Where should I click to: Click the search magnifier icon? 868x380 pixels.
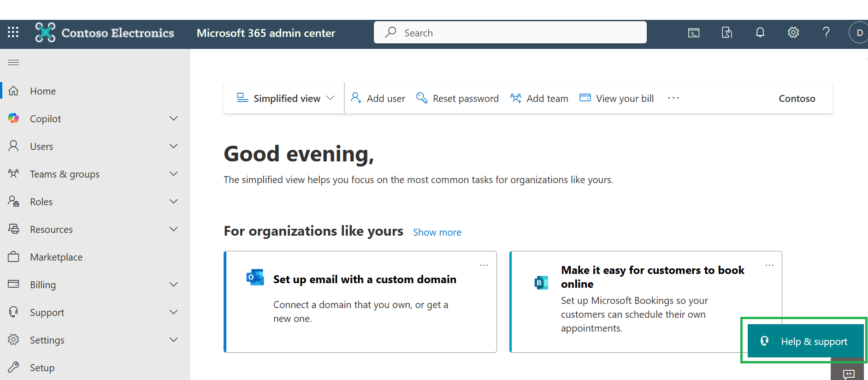[x=390, y=32]
